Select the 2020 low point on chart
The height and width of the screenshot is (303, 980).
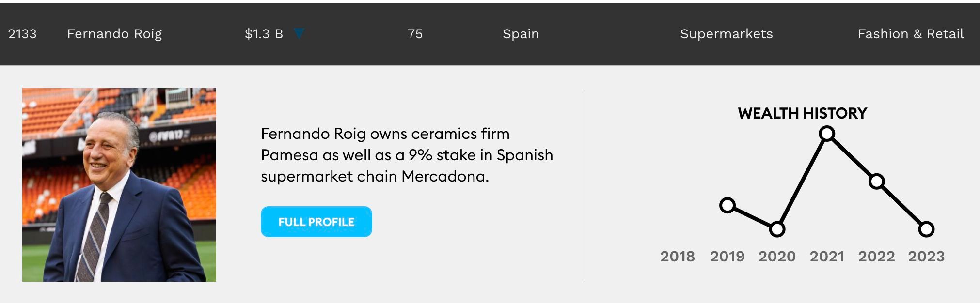pyautogui.click(x=777, y=229)
